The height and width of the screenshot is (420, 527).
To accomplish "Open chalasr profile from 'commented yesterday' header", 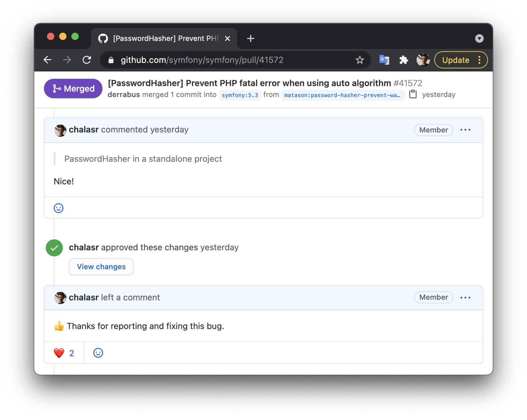I will (x=84, y=129).
